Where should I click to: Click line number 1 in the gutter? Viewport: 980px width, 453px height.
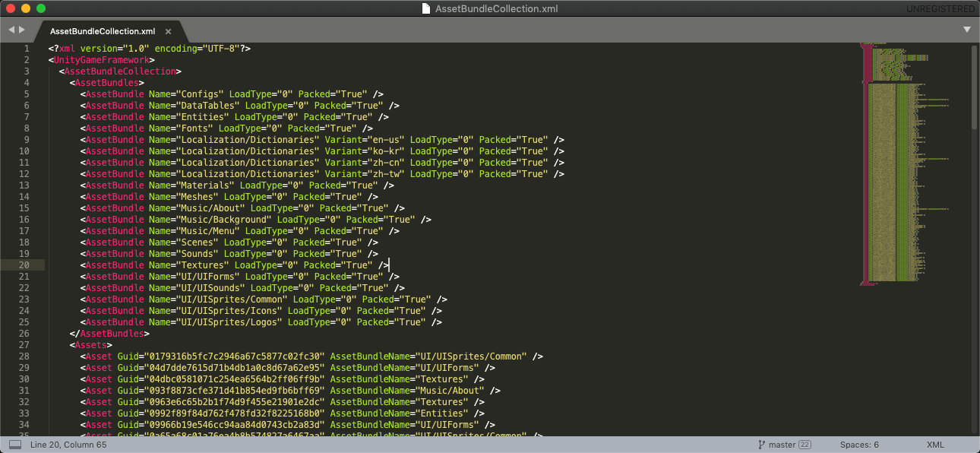(27, 49)
